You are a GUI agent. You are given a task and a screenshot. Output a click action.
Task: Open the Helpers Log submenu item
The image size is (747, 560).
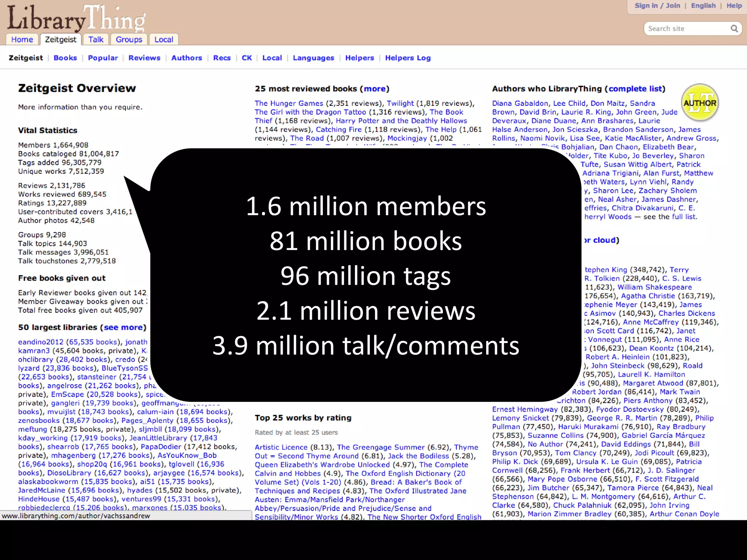point(408,58)
